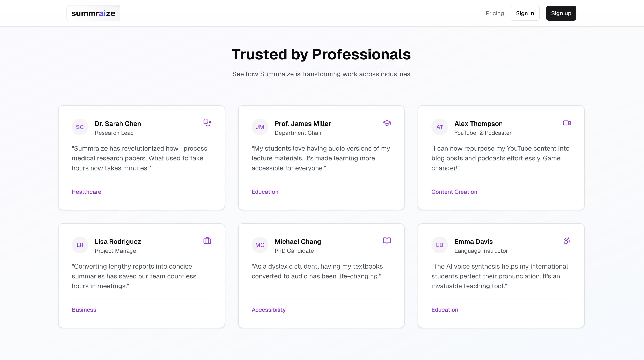The width and height of the screenshot is (644, 360).
Task: Open the Healthcare category link
Action: coord(86,192)
